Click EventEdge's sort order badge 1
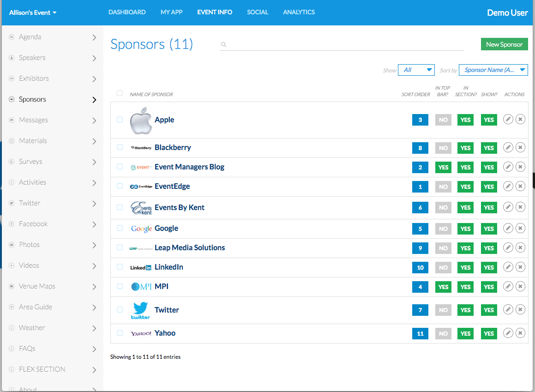535x392 pixels. pyautogui.click(x=420, y=187)
